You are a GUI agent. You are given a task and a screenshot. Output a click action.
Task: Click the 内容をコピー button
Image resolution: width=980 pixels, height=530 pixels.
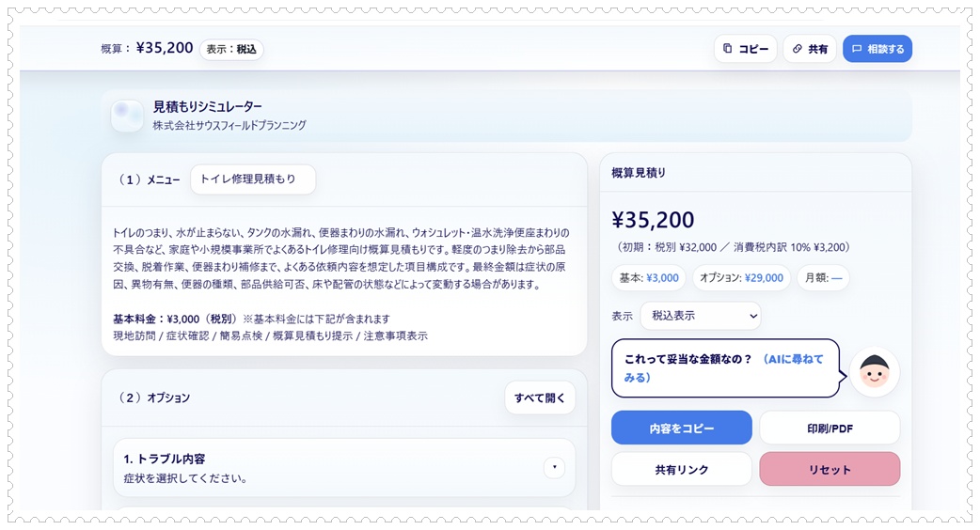681,429
